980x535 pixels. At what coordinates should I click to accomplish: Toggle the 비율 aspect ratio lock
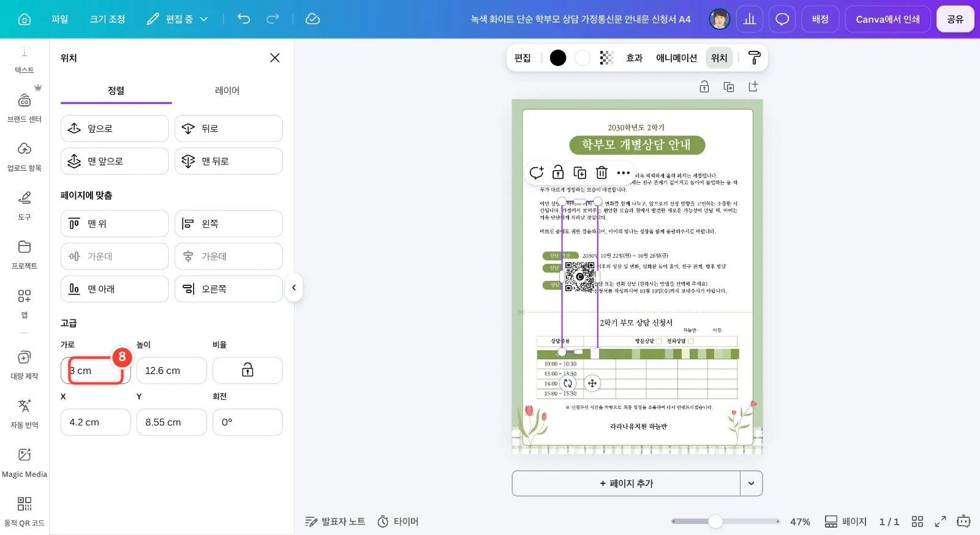coord(247,370)
